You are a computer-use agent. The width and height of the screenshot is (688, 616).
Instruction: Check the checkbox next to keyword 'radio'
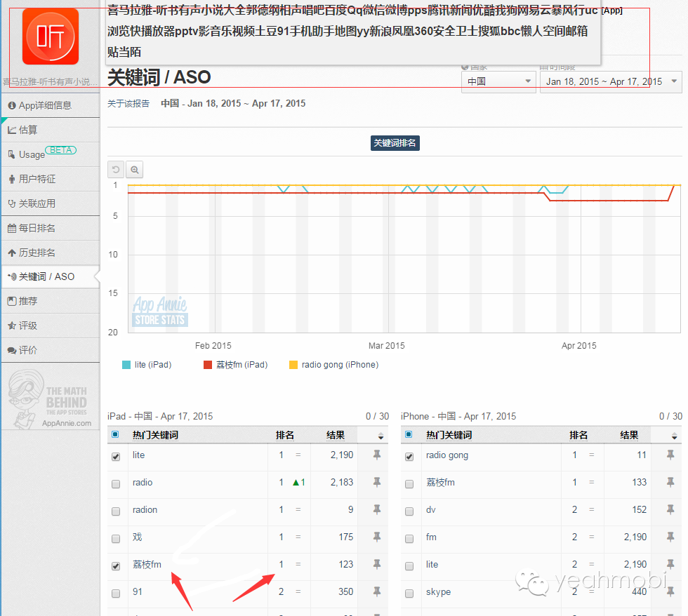[116, 483]
